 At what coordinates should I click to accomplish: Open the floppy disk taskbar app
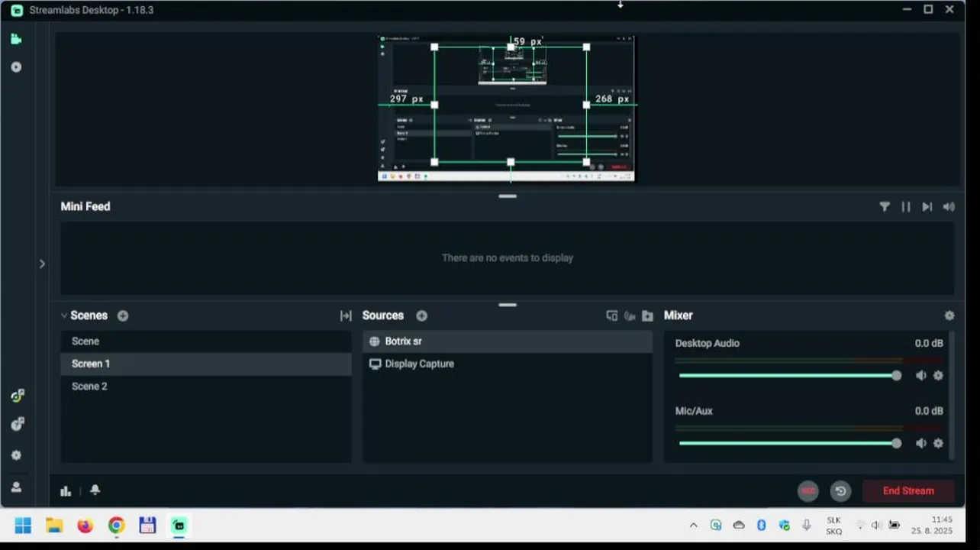(x=147, y=526)
